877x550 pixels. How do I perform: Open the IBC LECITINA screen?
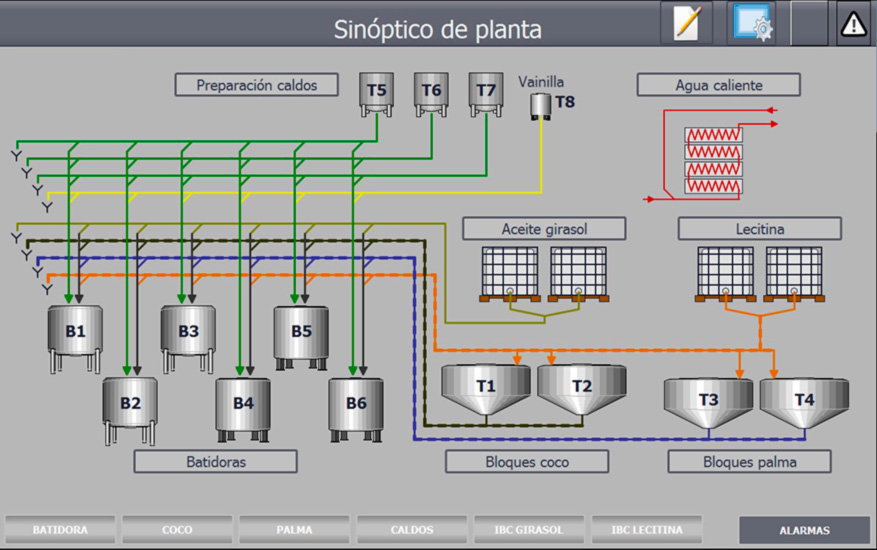point(645,529)
